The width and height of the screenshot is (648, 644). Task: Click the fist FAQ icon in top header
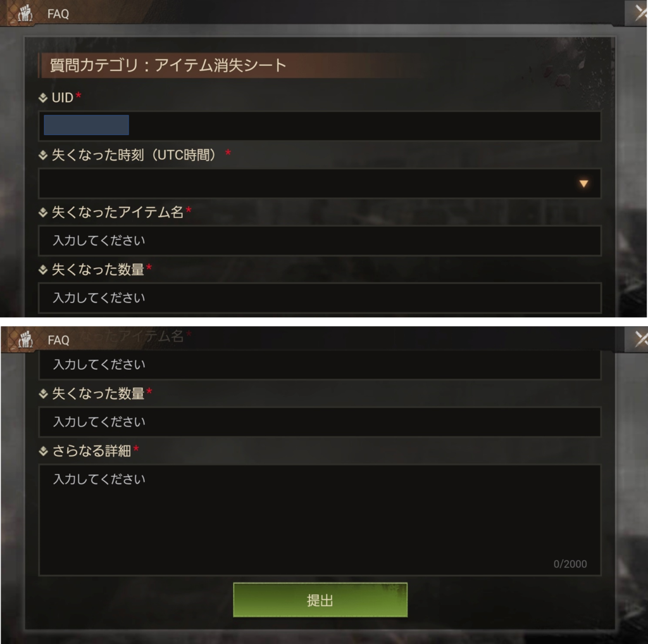(x=25, y=13)
